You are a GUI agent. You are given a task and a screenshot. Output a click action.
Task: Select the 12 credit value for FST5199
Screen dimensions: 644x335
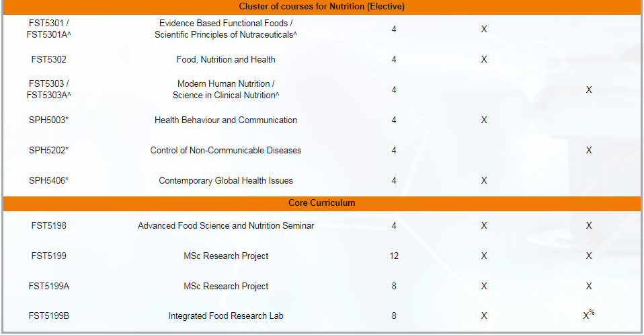click(x=394, y=256)
